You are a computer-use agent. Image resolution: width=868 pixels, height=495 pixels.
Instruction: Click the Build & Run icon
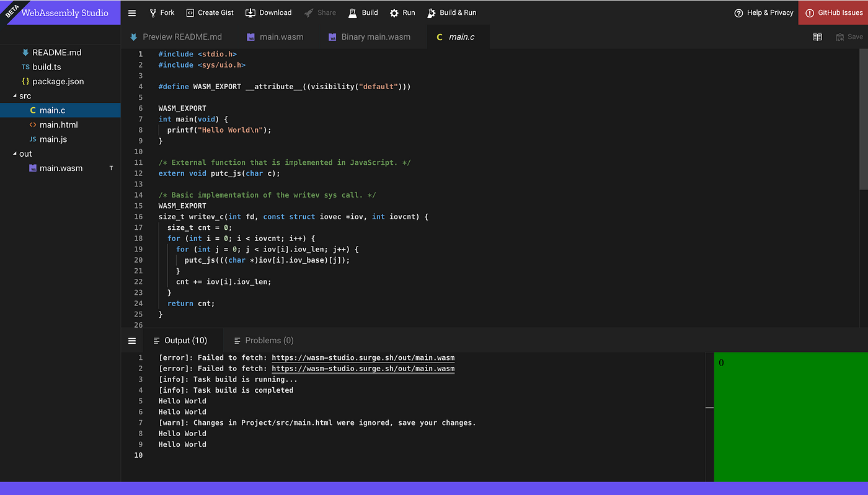[x=432, y=12]
